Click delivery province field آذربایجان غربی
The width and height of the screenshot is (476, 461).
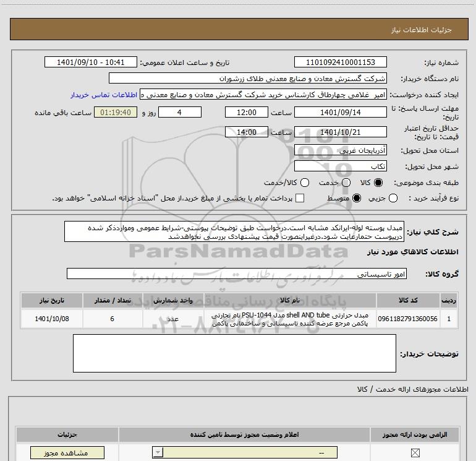pos(340,150)
